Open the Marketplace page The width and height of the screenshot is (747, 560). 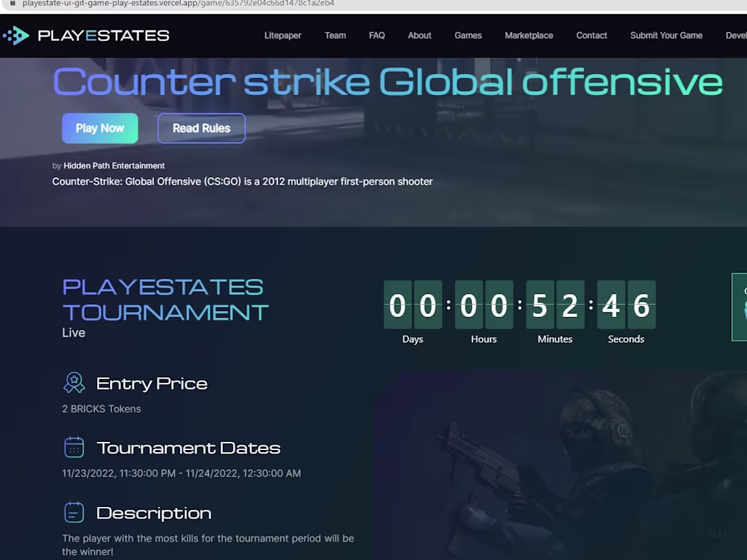[x=528, y=35]
